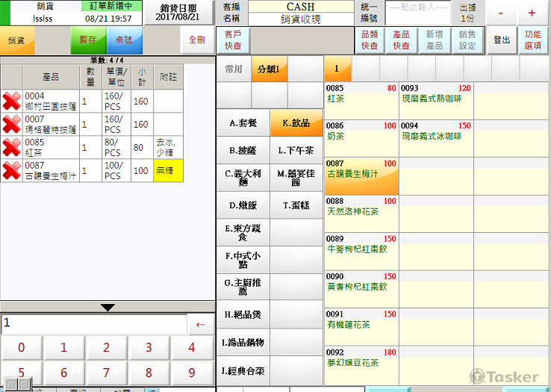Open 客戶快查 customer lookup
Viewport: 551px width, 392px height.
[x=233, y=40]
